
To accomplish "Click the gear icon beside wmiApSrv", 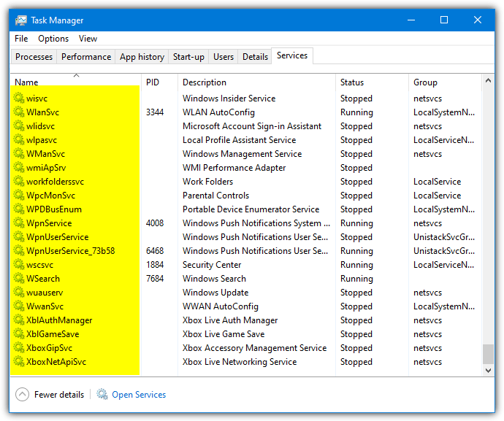I will (19, 167).
